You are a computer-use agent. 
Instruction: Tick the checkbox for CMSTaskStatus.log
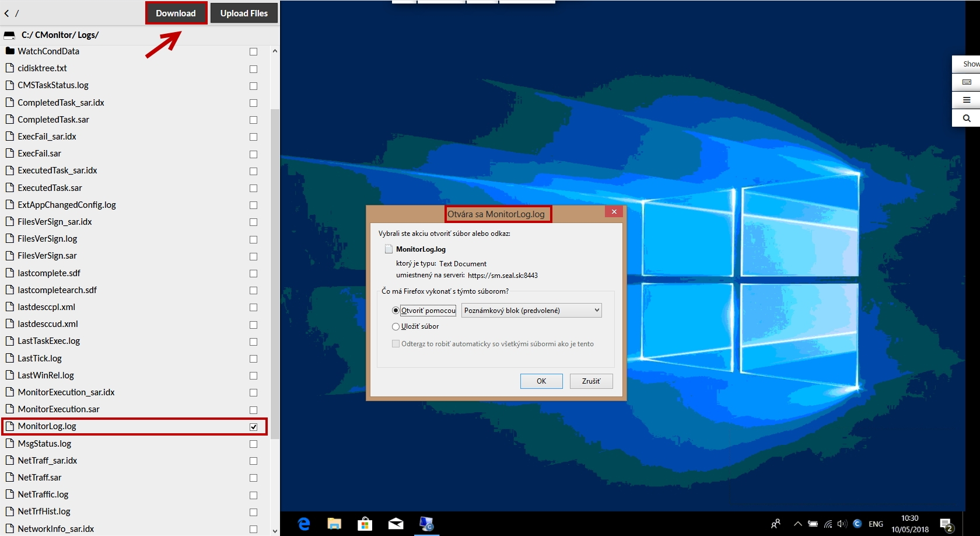(253, 86)
